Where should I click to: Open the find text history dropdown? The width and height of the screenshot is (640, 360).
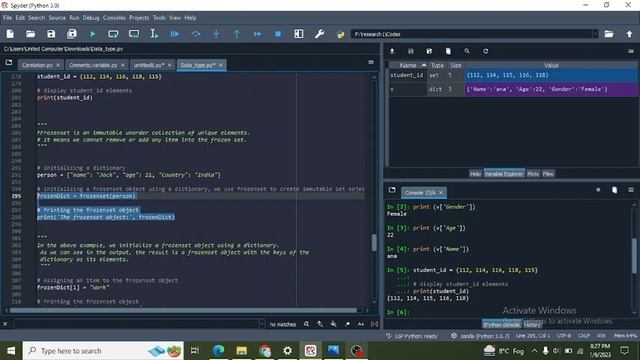coord(262,324)
